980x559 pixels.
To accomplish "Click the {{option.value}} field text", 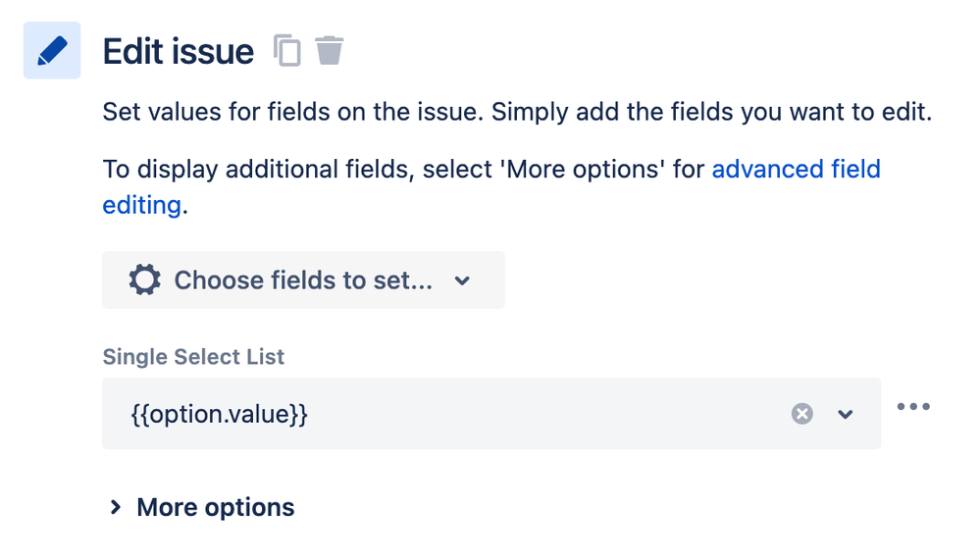I will 220,414.
